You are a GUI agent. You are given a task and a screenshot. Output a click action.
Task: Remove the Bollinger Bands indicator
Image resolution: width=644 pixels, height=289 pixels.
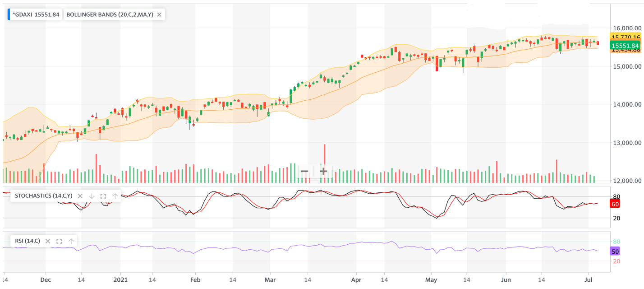pos(159,14)
